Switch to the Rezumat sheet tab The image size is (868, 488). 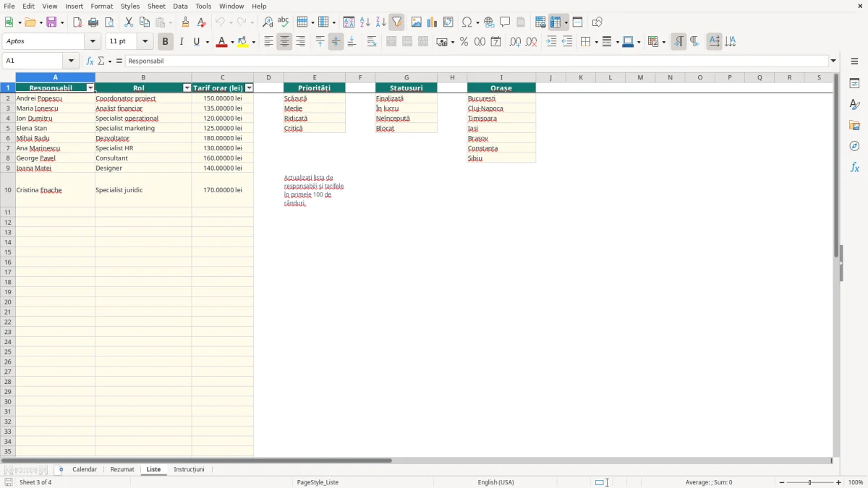point(122,470)
